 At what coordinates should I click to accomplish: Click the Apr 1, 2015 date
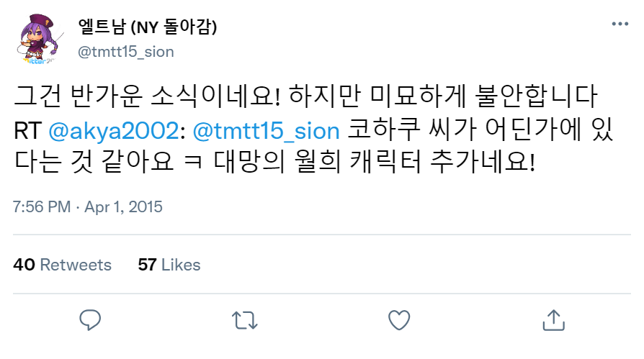(124, 206)
